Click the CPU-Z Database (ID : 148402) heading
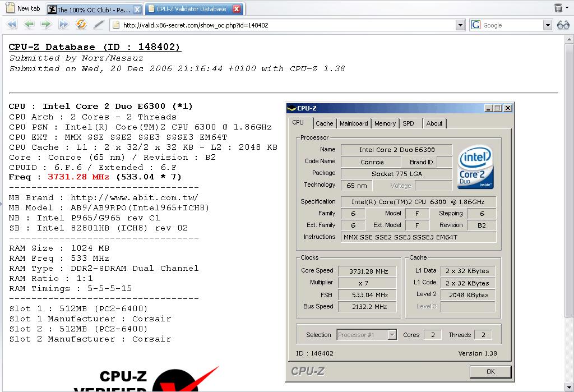 95,47
